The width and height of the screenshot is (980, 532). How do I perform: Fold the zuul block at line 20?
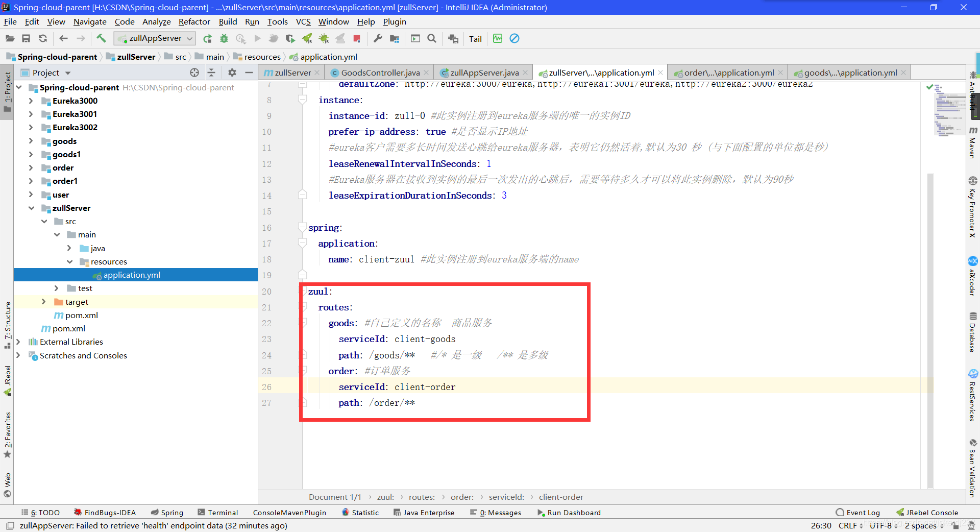click(x=303, y=292)
